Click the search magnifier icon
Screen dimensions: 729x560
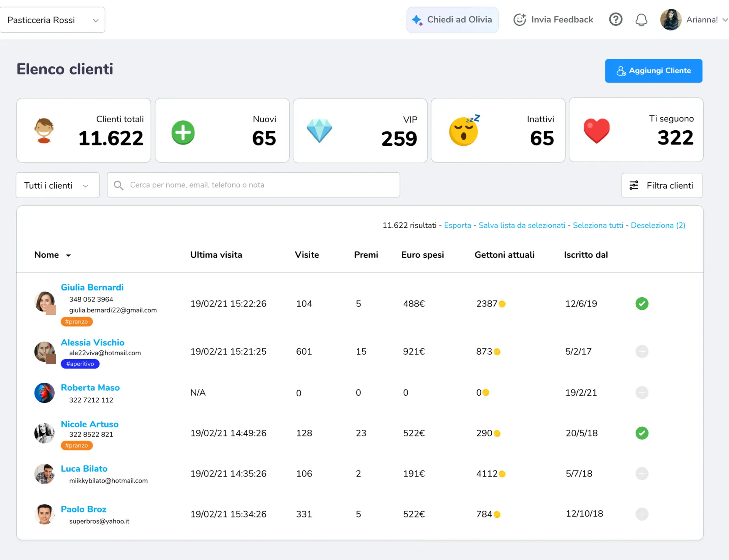pyautogui.click(x=118, y=185)
